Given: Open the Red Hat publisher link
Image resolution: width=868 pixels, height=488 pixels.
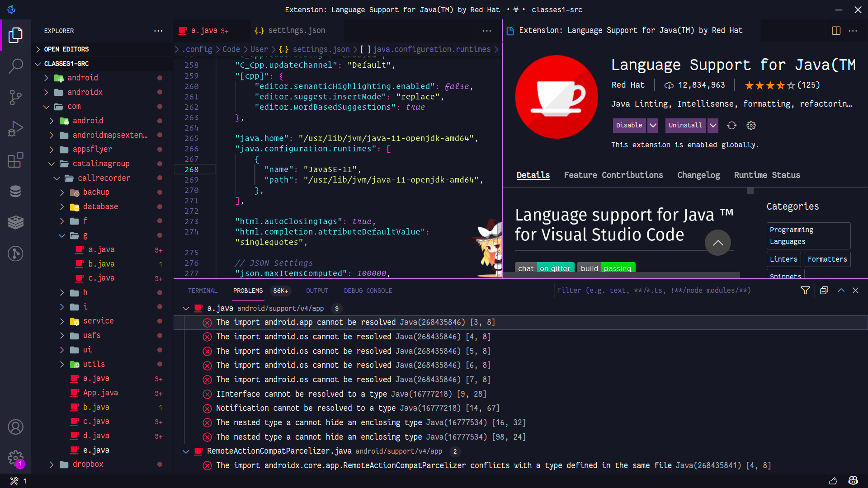Looking at the screenshot, I should click(x=628, y=85).
